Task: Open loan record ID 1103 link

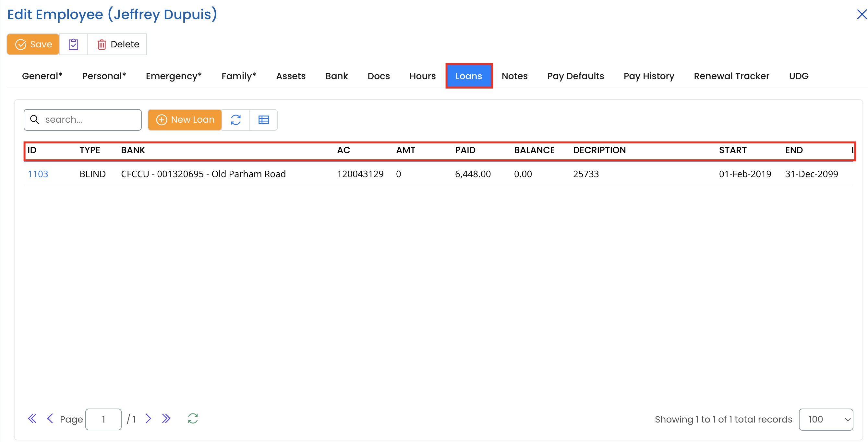Action: (38, 174)
